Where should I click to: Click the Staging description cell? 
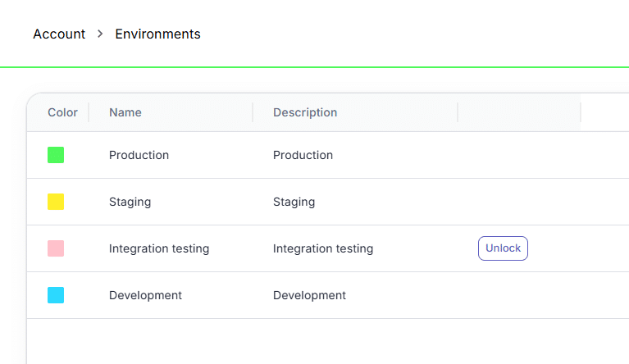pyautogui.click(x=294, y=202)
